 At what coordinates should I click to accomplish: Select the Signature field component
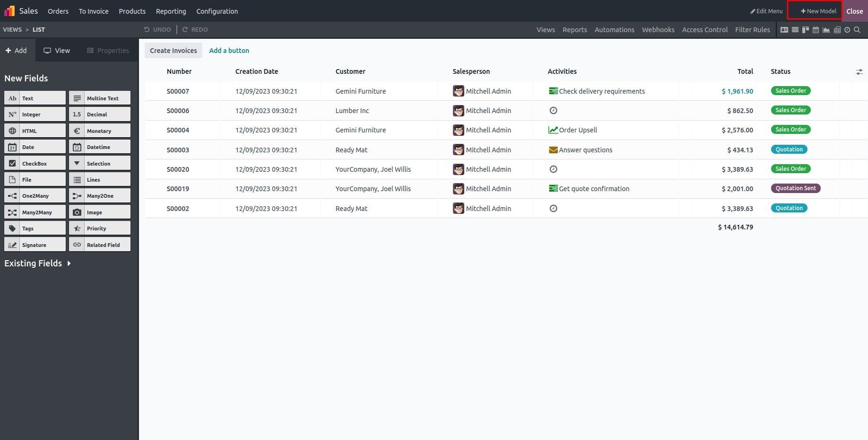tap(35, 245)
